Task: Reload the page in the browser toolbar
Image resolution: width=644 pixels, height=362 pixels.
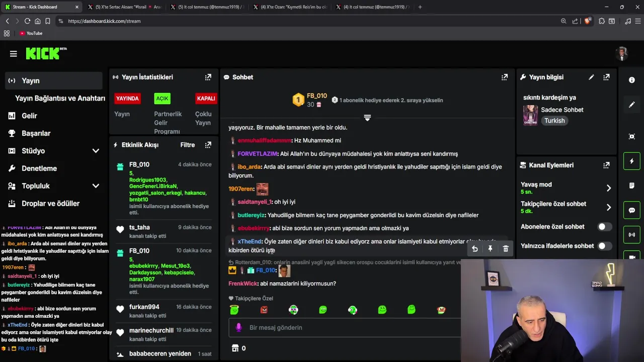Action: 27,21
